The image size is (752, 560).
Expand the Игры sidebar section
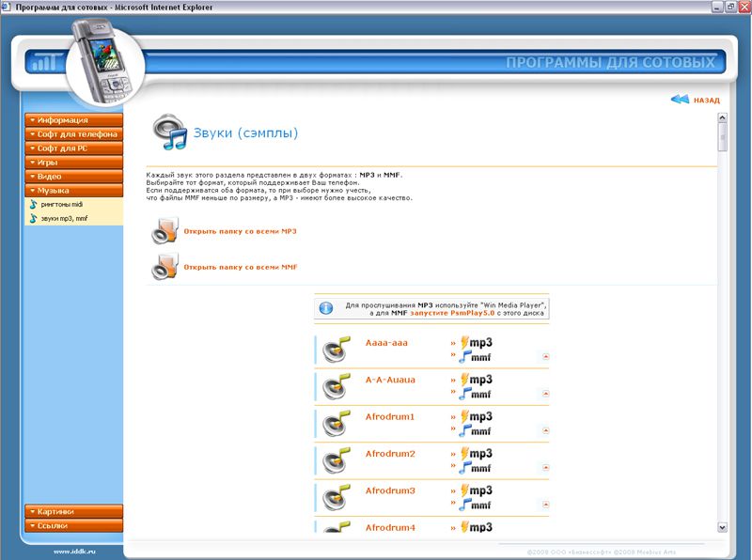click(x=73, y=163)
